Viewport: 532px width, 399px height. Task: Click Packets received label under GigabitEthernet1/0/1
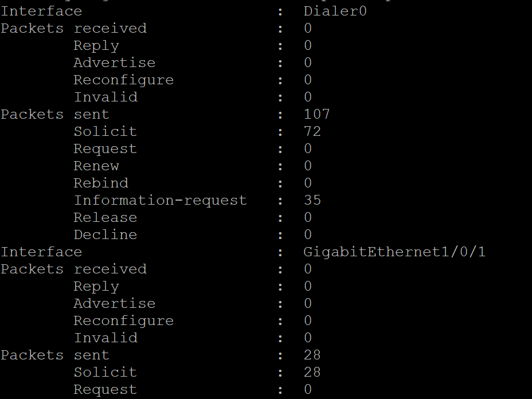(x=73, y=269)
